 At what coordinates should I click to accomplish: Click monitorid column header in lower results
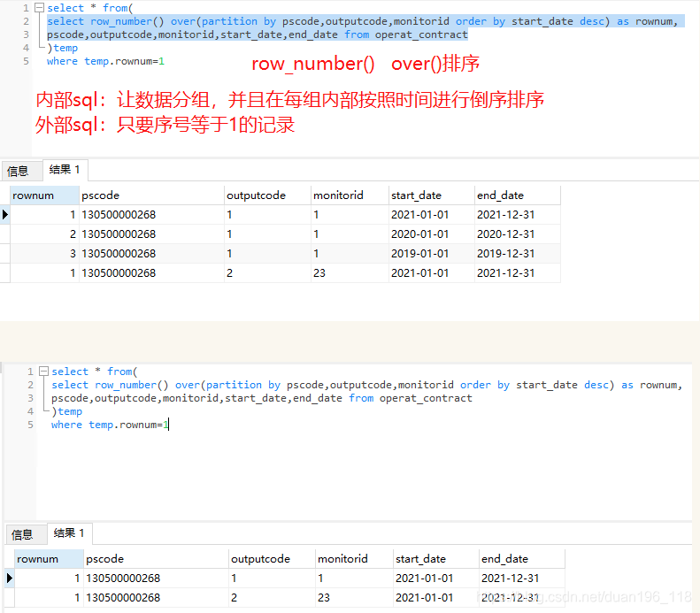click(354, 559)
